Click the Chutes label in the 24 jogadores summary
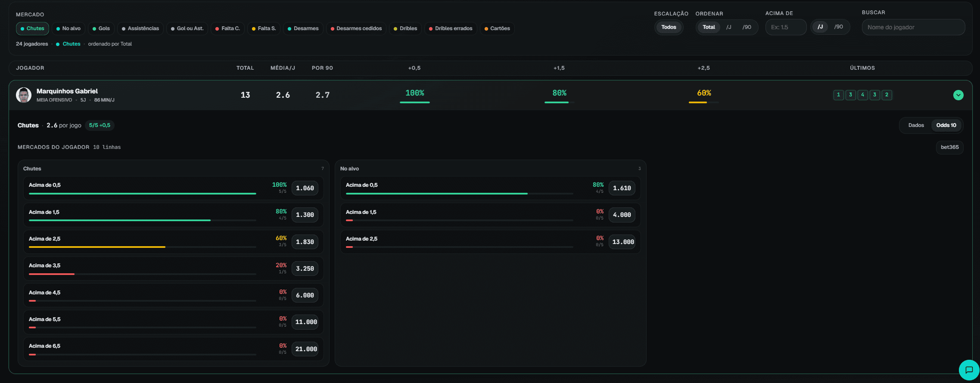 pos(71,44)
